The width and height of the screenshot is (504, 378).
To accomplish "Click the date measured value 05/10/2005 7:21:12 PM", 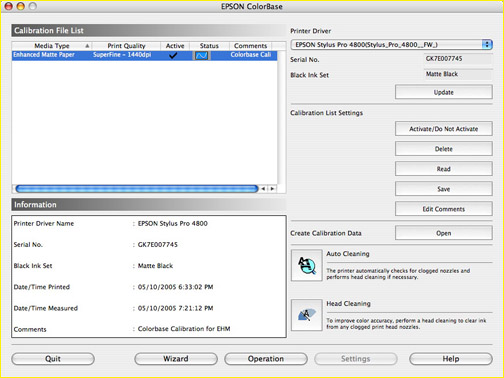I will (175, 308).
